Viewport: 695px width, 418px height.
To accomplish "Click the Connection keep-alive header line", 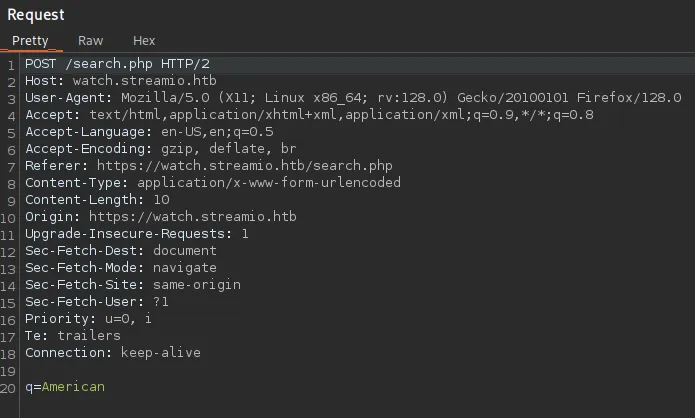I will (x=112, y=353).
